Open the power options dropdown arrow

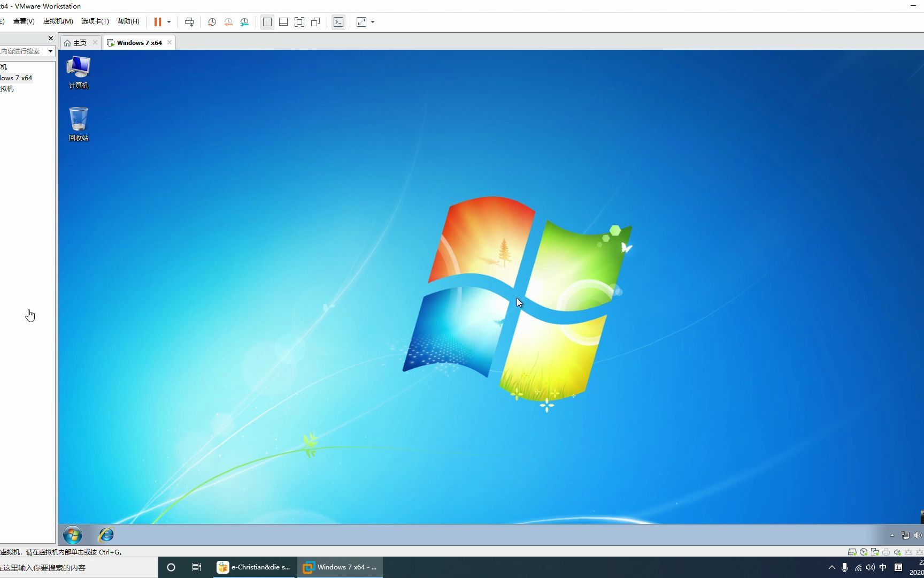click(x=169, y=22)
